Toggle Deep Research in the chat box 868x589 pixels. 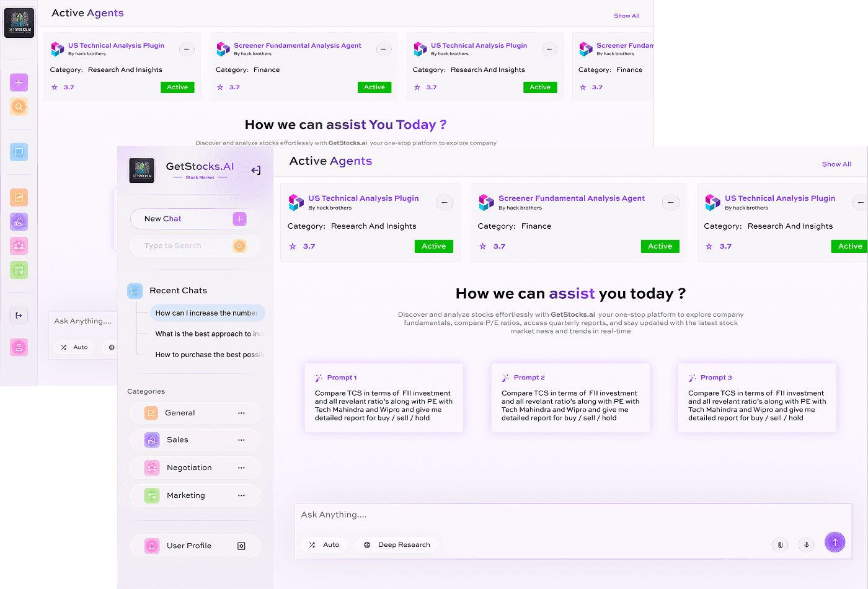[397, 545]
